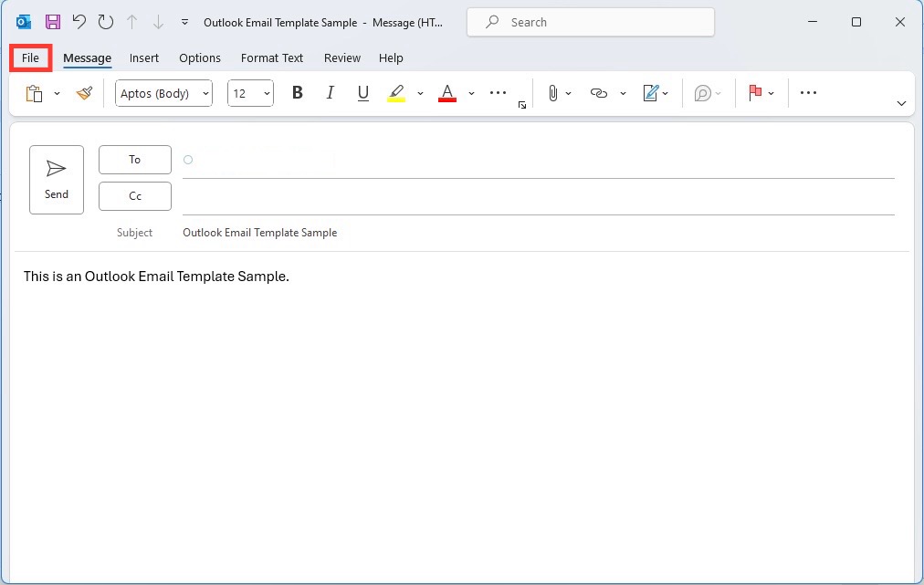Screen dimensions: 924x585
Task: Open the File tab
Action: [31, 57]
